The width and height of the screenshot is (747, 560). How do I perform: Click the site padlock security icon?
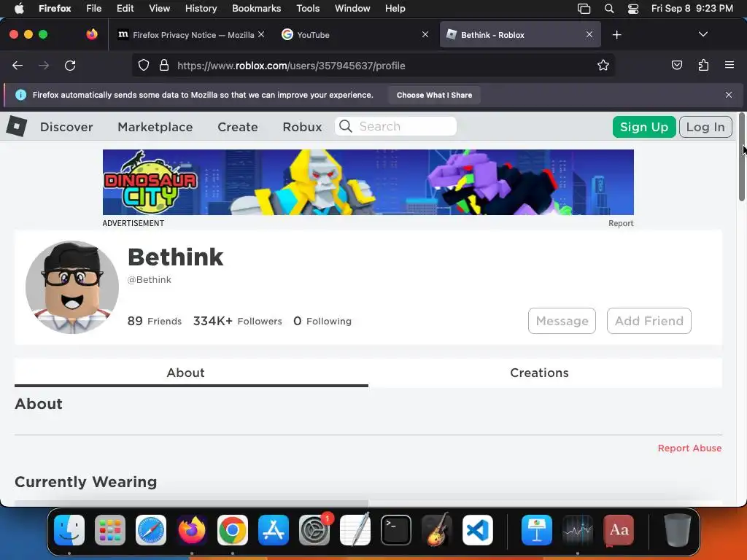pyautogui.click(x=164, y=65)
